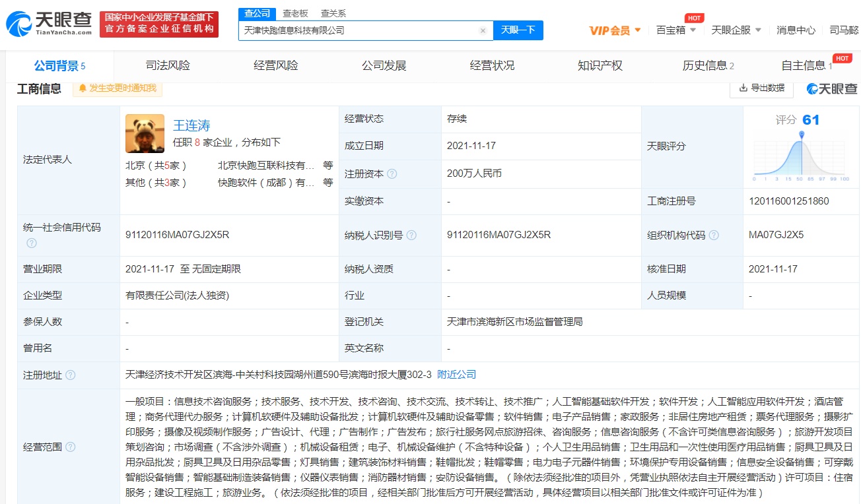Select the 查公司 search tab
861x504 pixels.
point(257,13)
